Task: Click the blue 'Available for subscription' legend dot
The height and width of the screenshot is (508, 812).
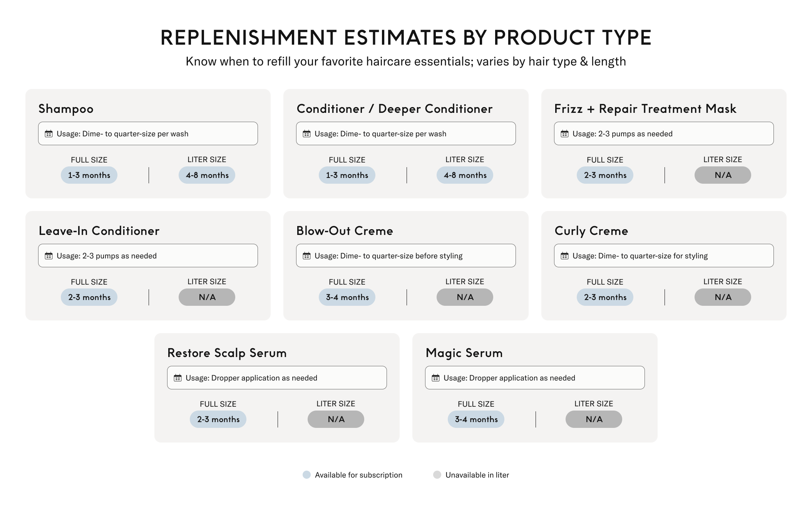Action: point(306,474)
